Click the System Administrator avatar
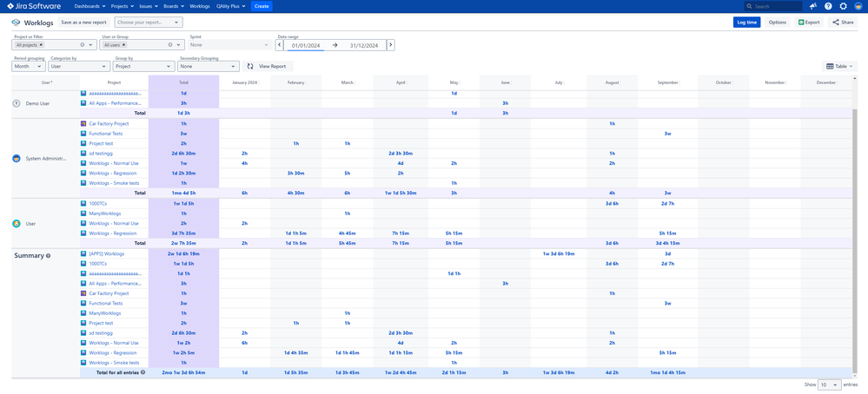Screen dimensions: 868x394 17,159
